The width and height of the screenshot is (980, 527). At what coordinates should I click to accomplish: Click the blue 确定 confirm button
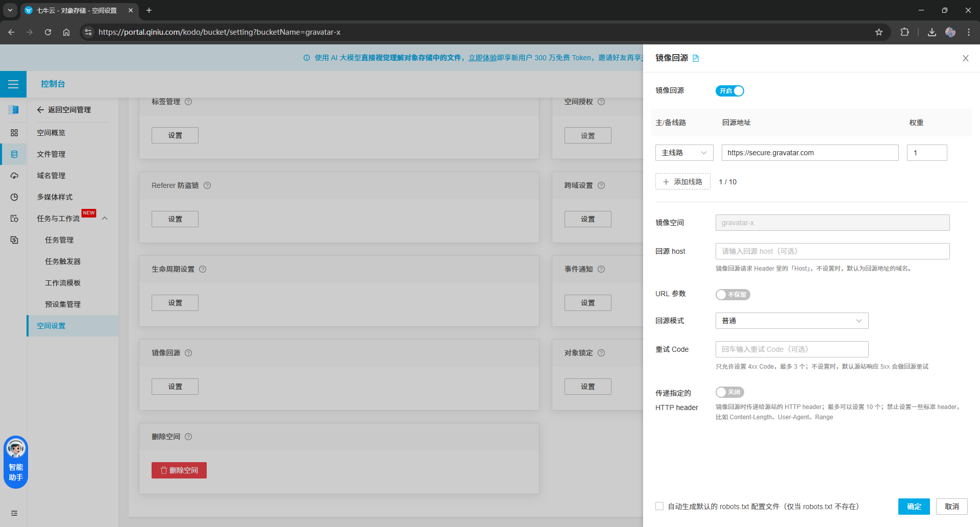coord(914,507)
